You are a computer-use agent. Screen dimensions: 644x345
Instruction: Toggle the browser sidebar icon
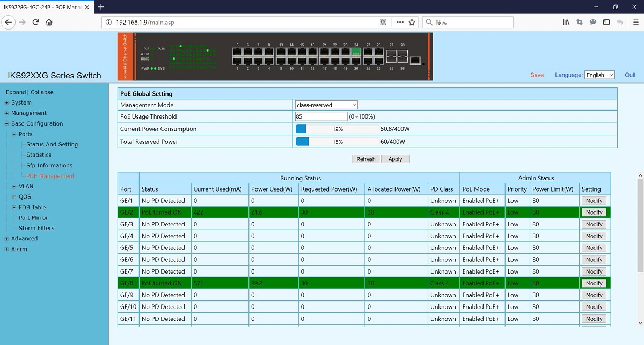point(606,22)
